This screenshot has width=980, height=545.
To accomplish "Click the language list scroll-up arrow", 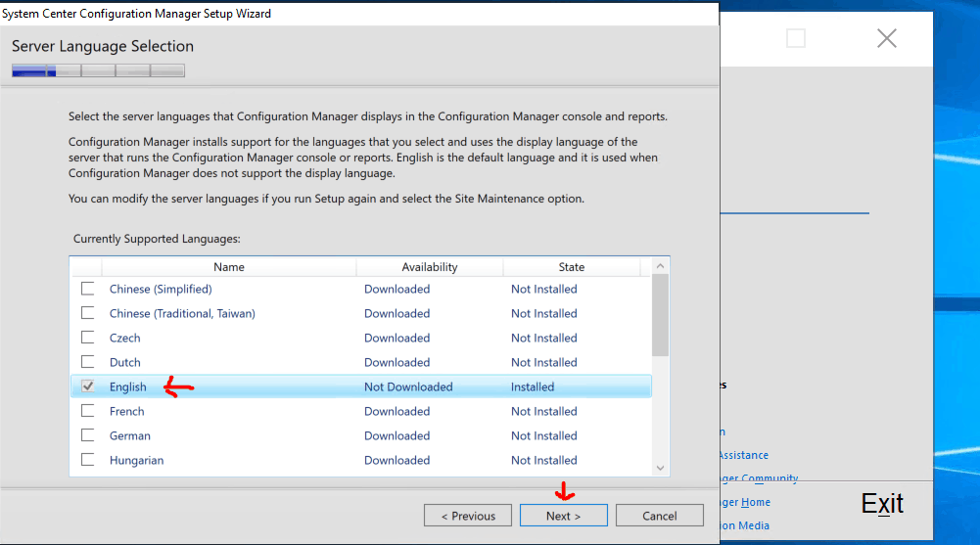I will [660, 266].
